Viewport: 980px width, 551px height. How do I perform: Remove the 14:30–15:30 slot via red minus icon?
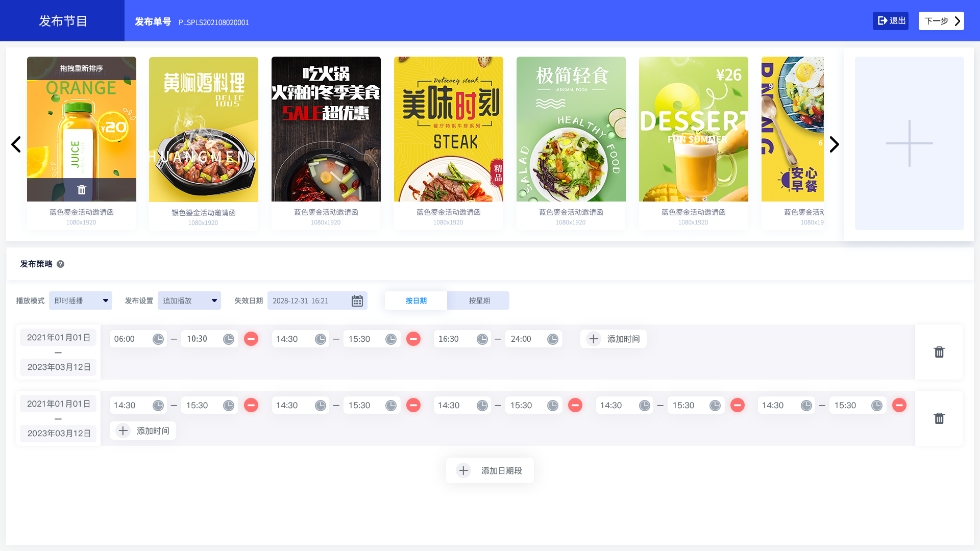413,338
